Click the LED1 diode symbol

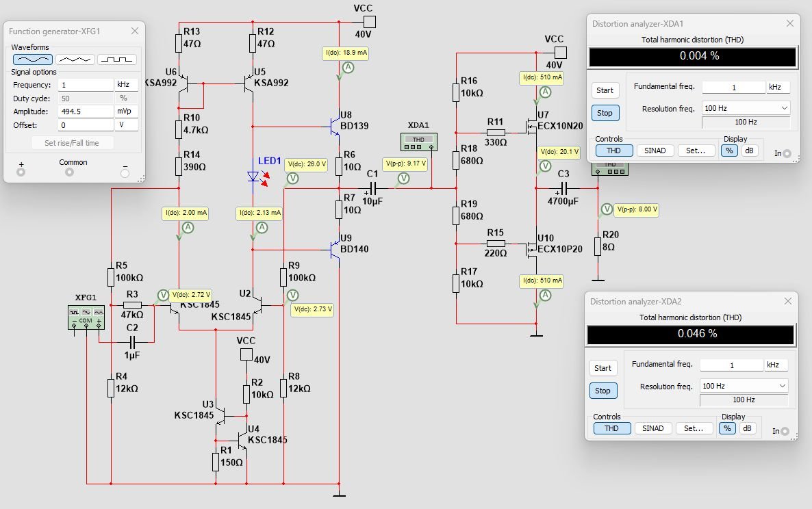click(x=253, y=177)
